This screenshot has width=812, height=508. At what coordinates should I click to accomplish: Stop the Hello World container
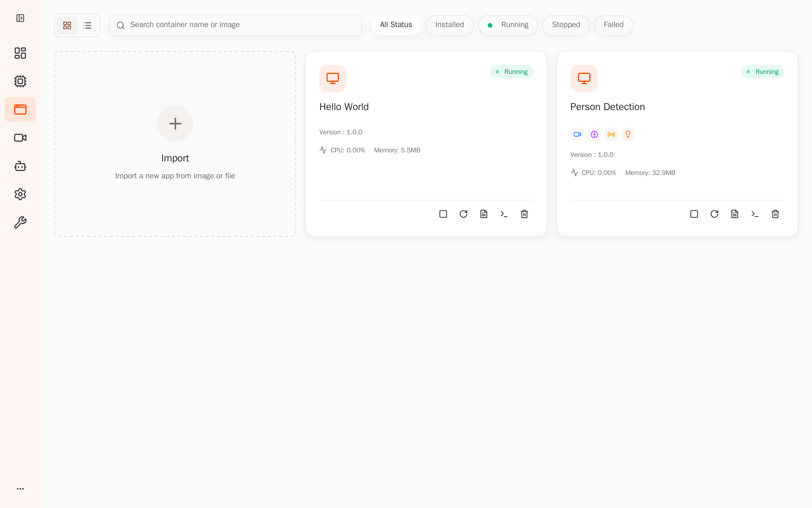point(443,214)
